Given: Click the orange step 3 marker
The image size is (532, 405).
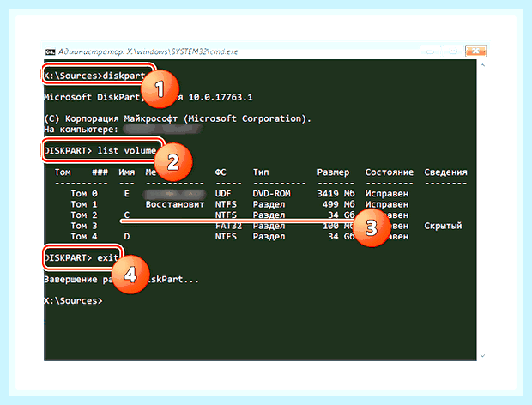Looking at the screenshot, I should [372, 227].
